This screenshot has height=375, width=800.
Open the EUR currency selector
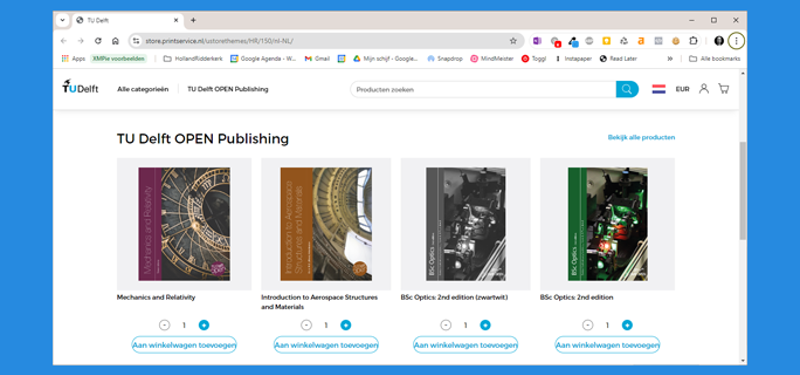[682, 89]
